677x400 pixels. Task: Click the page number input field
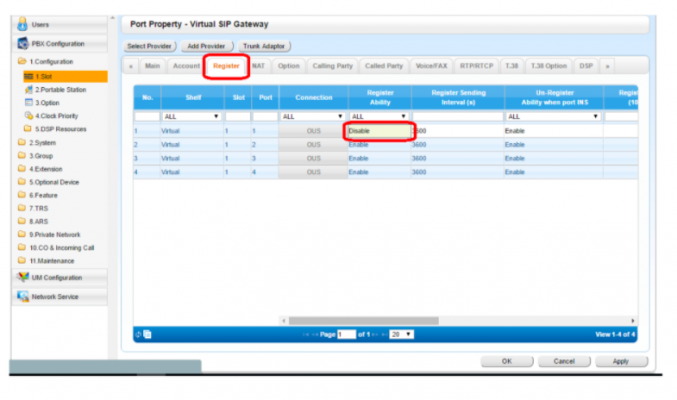click(346, 334)
